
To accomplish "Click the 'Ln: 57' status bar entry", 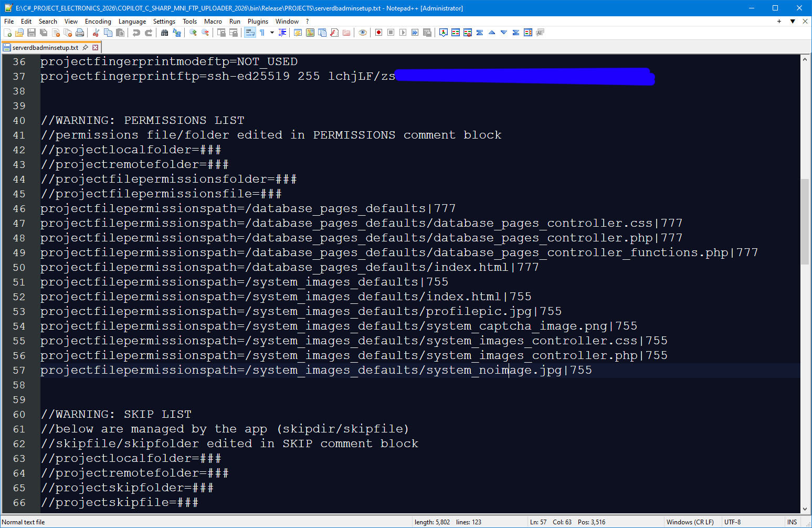I will coord(538,522).
